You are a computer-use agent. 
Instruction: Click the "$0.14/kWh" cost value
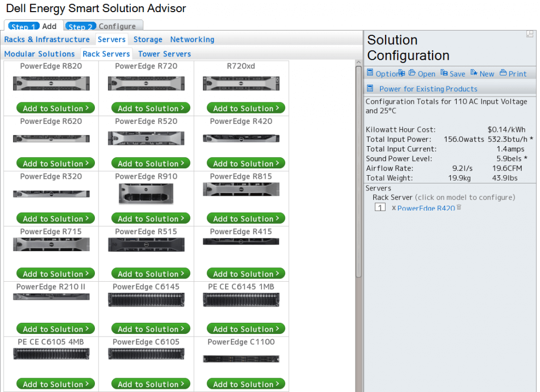506,129
